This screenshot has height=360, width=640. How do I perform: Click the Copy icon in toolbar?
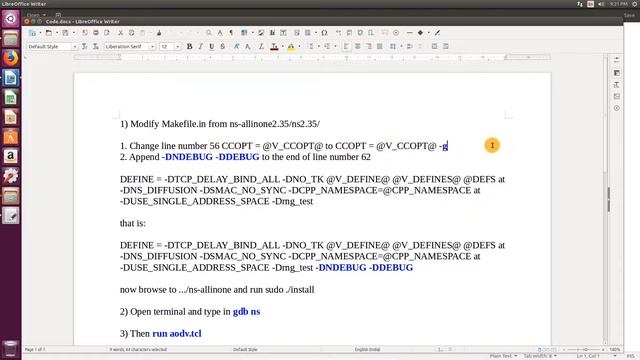pos(131,33)
